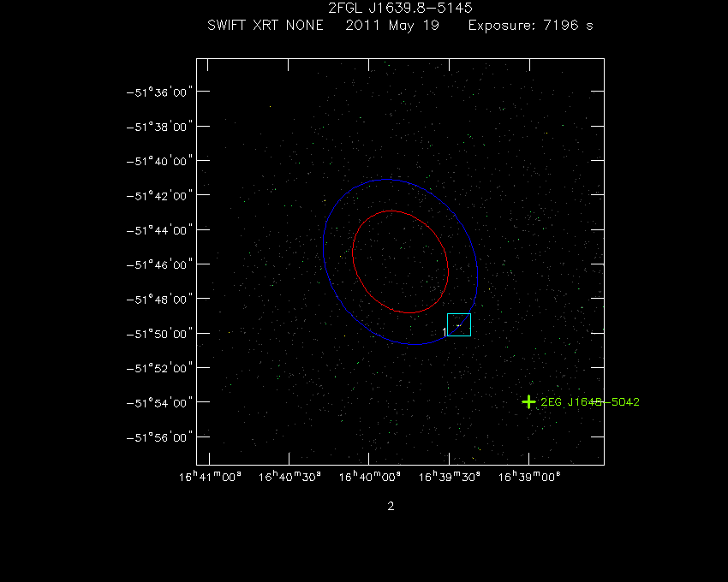Click the declination label -51°44'00"
Viewport: 728px width, 582px height.
(159, 230)
